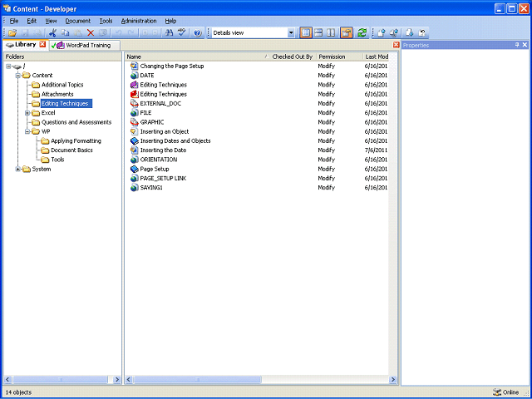Select the Additional Topics folder
This screenshot has width=532, height=399.
(62, 85)
